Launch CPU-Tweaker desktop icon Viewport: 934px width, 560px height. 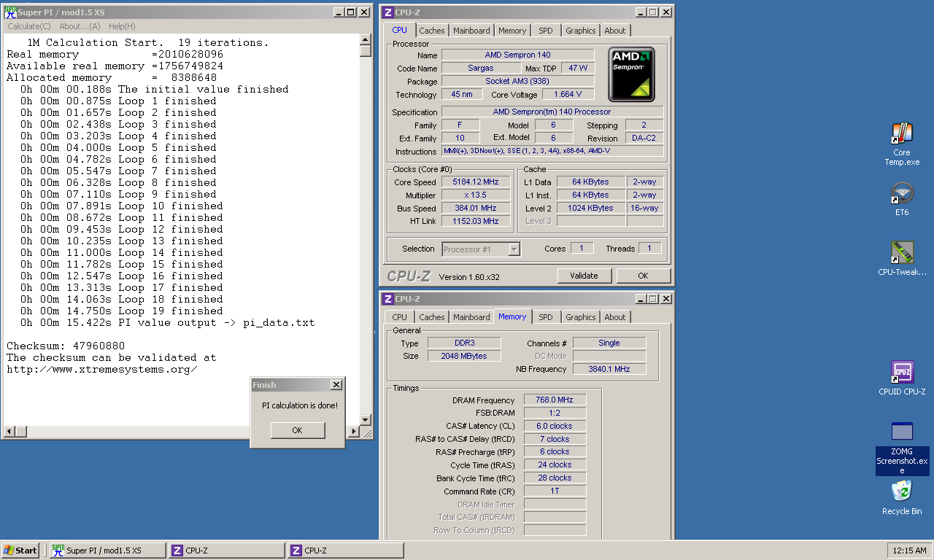(902, 259)
